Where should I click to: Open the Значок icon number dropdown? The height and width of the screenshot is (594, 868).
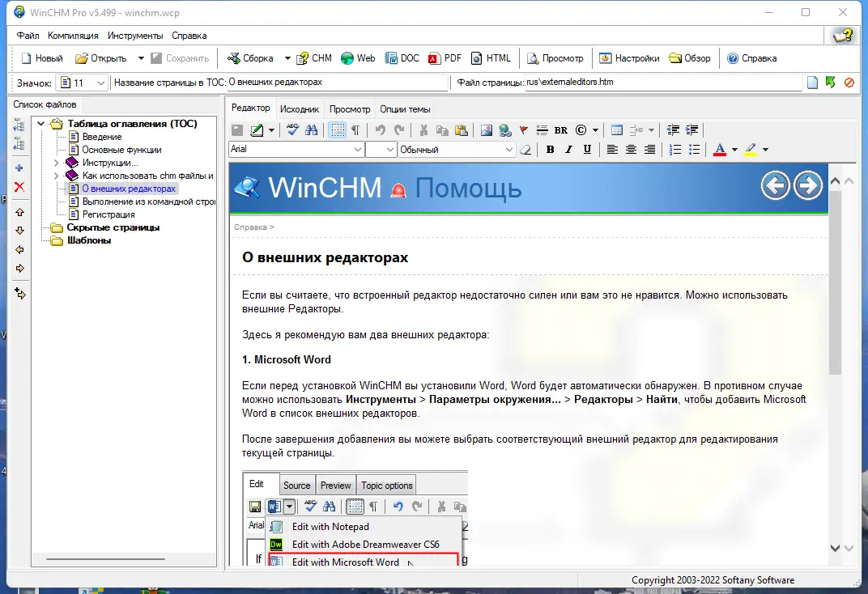[82, 83]
